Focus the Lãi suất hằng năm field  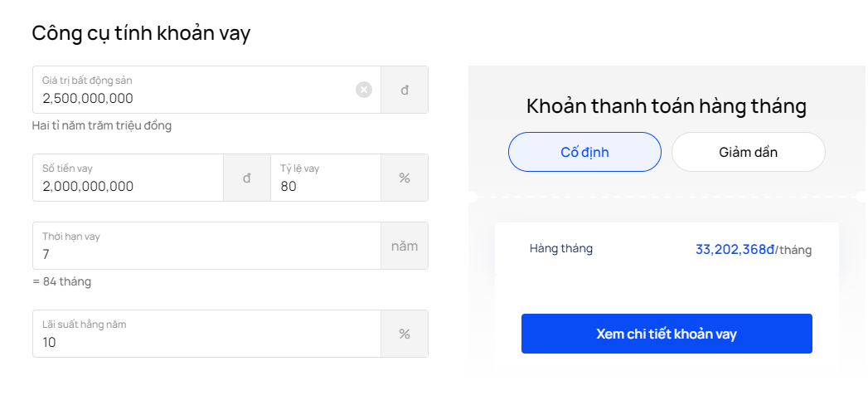(x=206, y=334)
